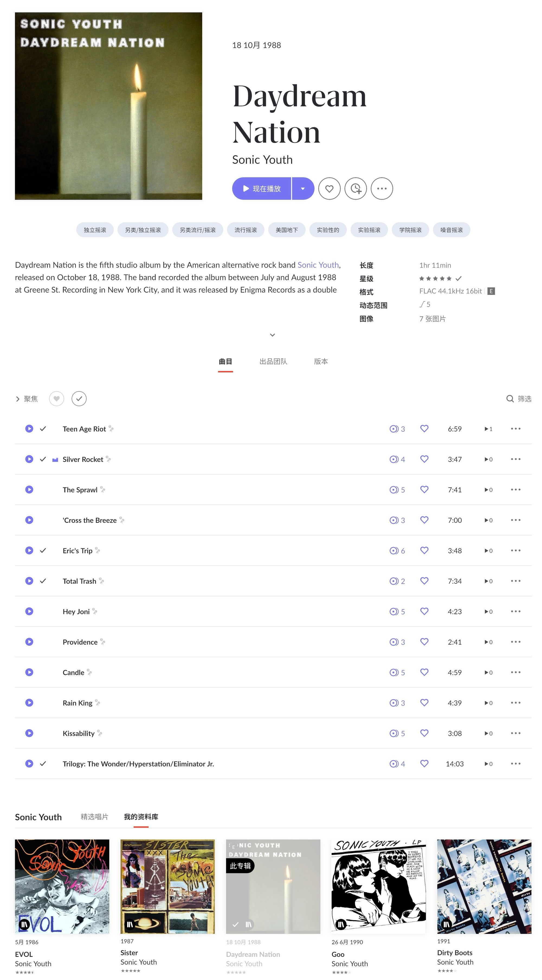
Task: Switch to the 版本 tab
Action: pyautogui.click(x=321, y=361)
